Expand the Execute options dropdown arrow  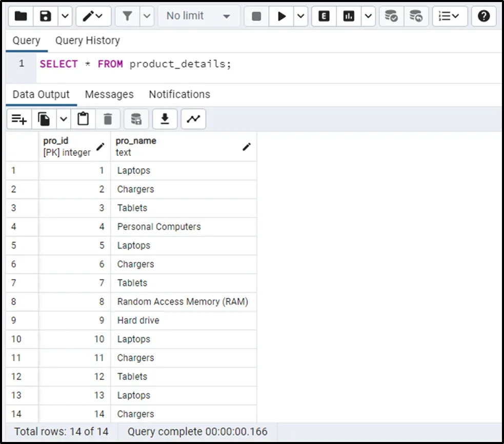tap(301, 16)
